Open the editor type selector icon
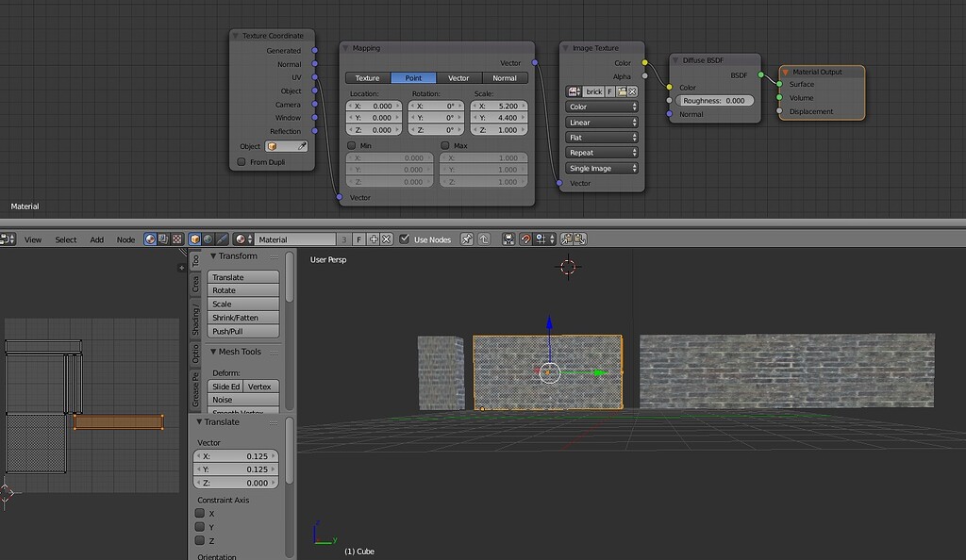 (x=8, y=239)
